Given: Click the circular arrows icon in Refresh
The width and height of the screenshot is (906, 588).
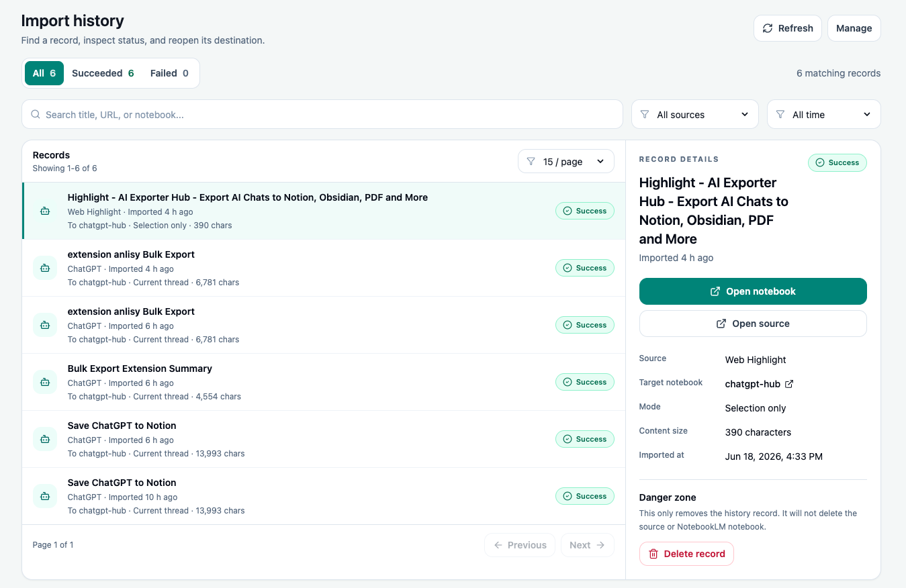Looking at the screenshot, I should coord(768,28).
